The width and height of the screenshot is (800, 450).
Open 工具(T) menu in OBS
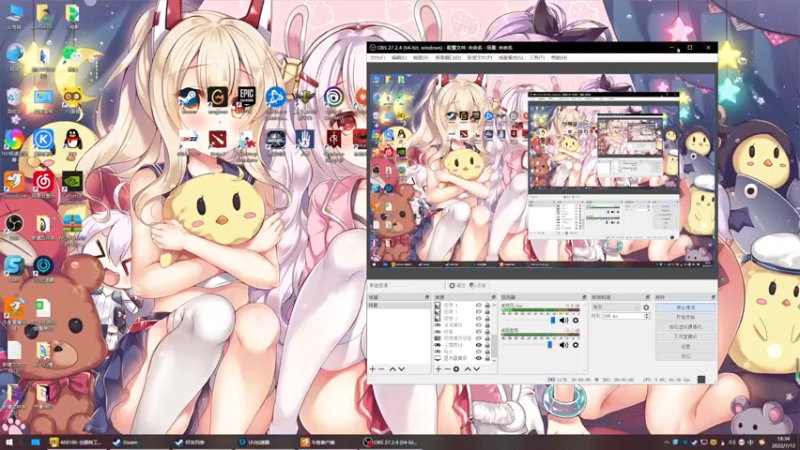(537, 58)
